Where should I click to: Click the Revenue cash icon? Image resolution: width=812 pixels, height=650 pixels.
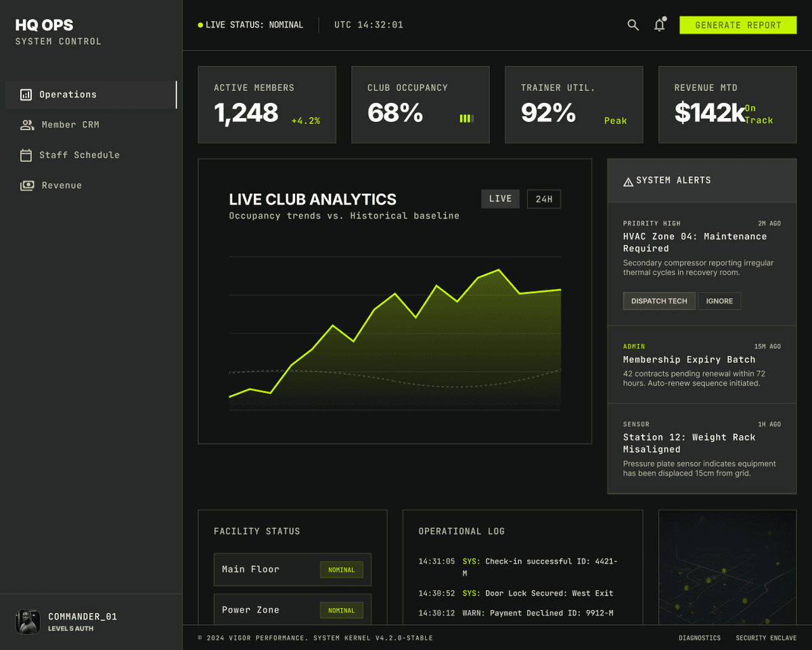pyautogui.click(x=27, y=186)
